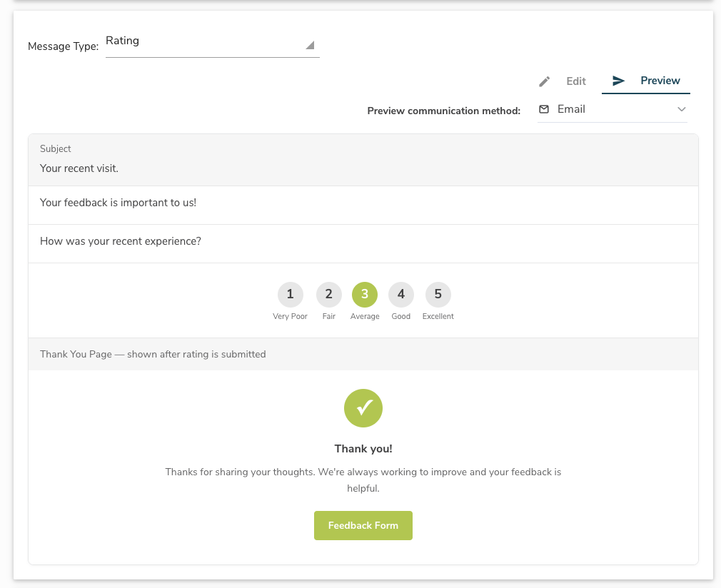The width and height of the screenshot is (721, 588).
Task: Click the pencil Edit icon
Action: pyautogui.click(x=545, y=81)
